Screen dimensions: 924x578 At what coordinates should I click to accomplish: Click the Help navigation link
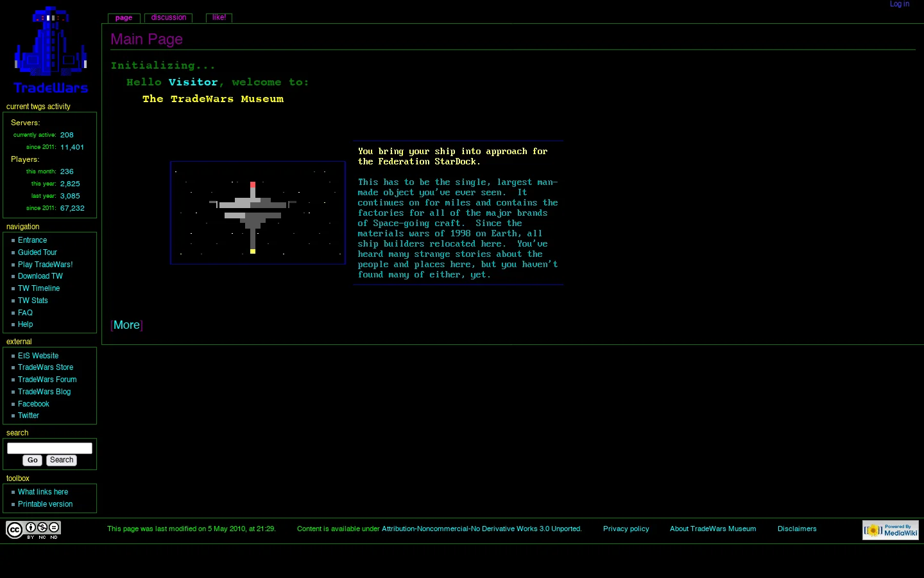tap(25, 324)
